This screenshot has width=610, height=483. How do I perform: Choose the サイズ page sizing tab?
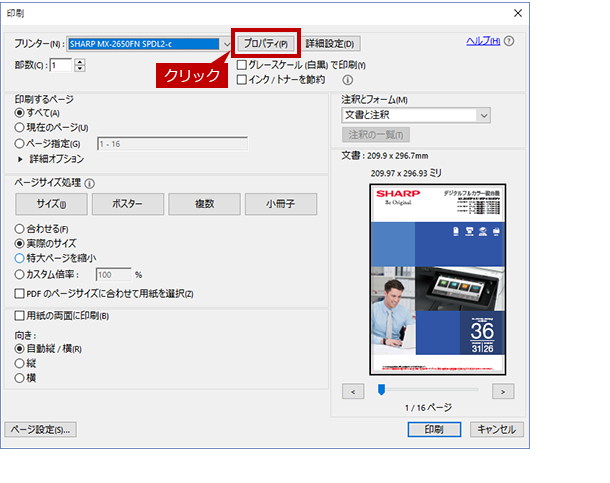tap(51, 204)
